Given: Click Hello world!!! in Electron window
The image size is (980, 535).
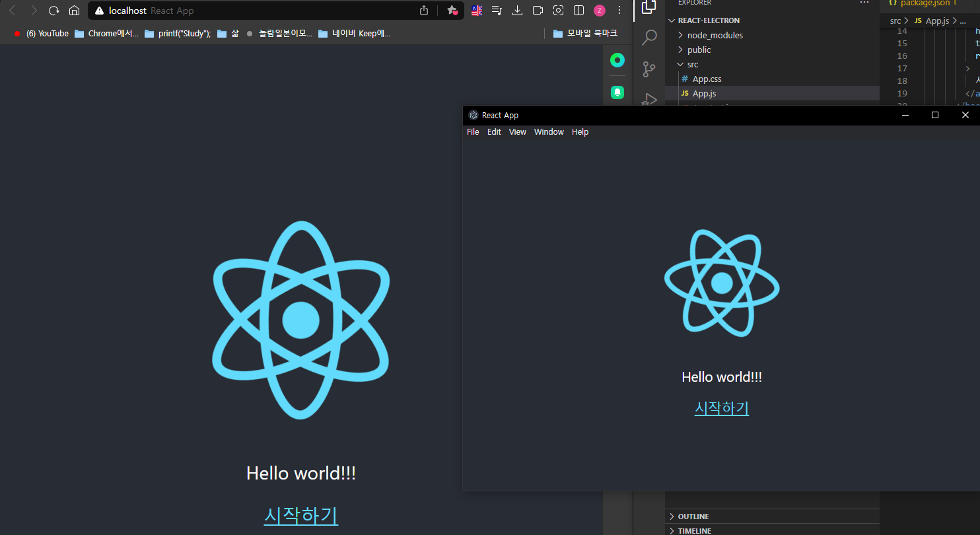Looking at the screenshot, I should (x=722, y=377).
